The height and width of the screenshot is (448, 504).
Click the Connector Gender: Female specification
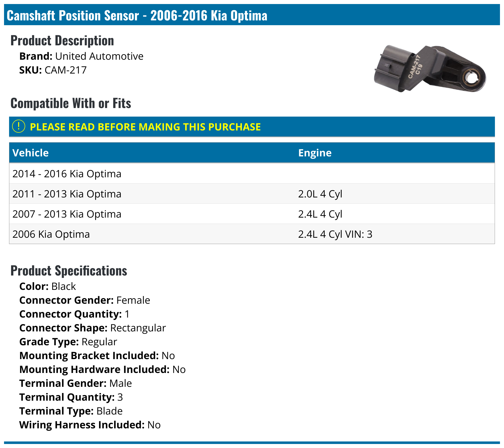[x=85, y=300]
